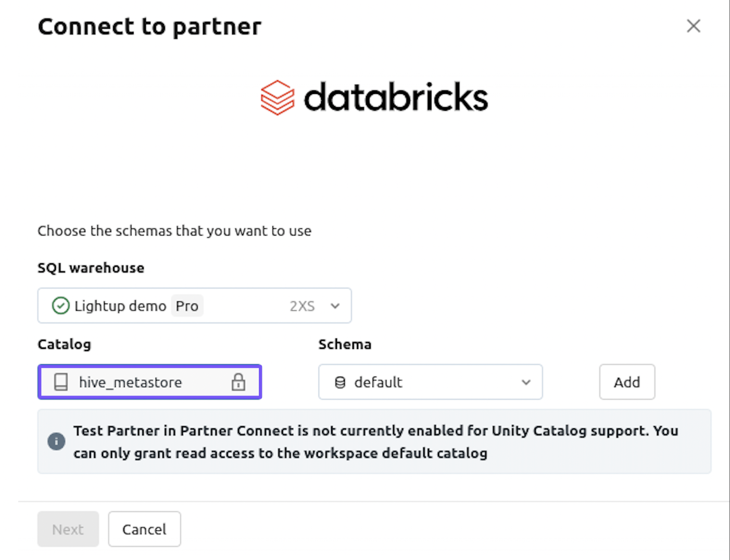Select the default schema option

coord(378,382)
